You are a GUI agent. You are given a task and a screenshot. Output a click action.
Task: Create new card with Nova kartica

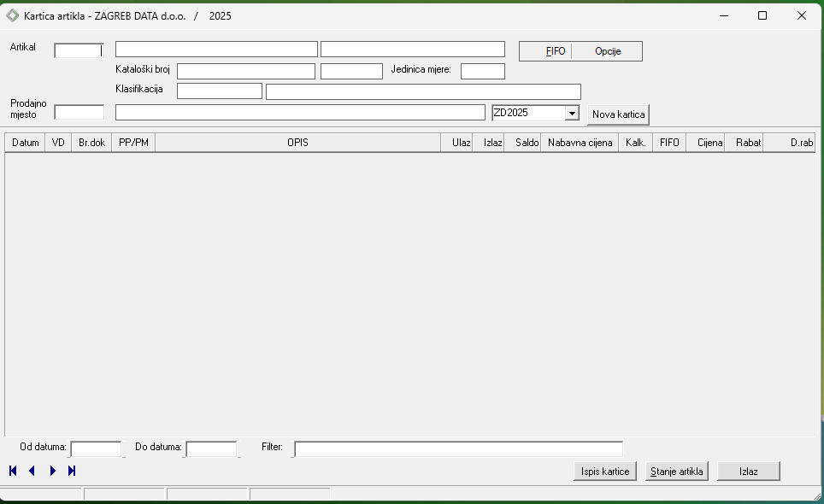pos(618,114)
